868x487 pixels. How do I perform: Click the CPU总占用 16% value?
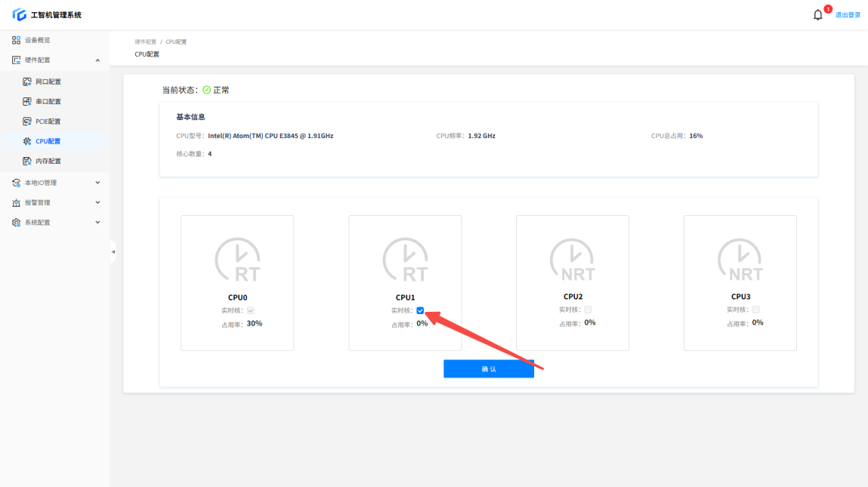tap(696, 136)
